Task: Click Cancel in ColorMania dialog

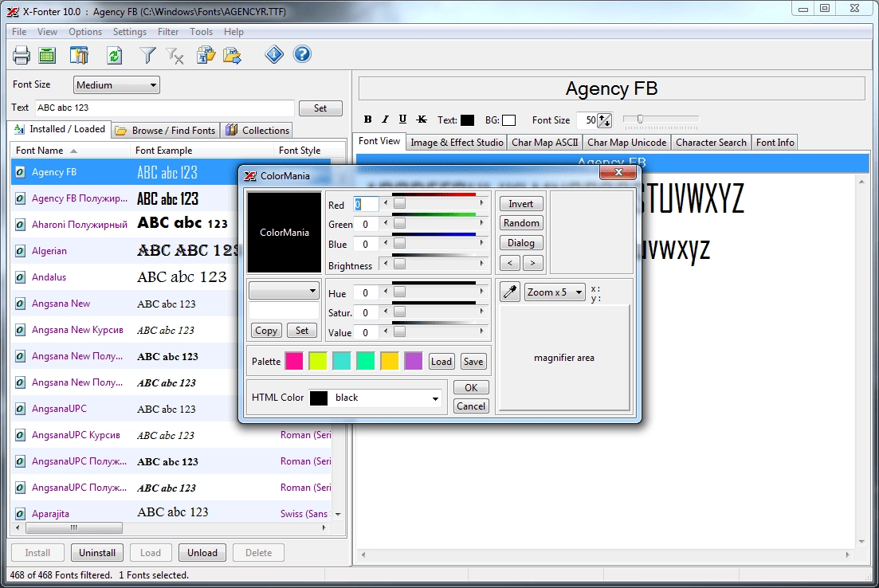Action: click(x=471, y=406)
